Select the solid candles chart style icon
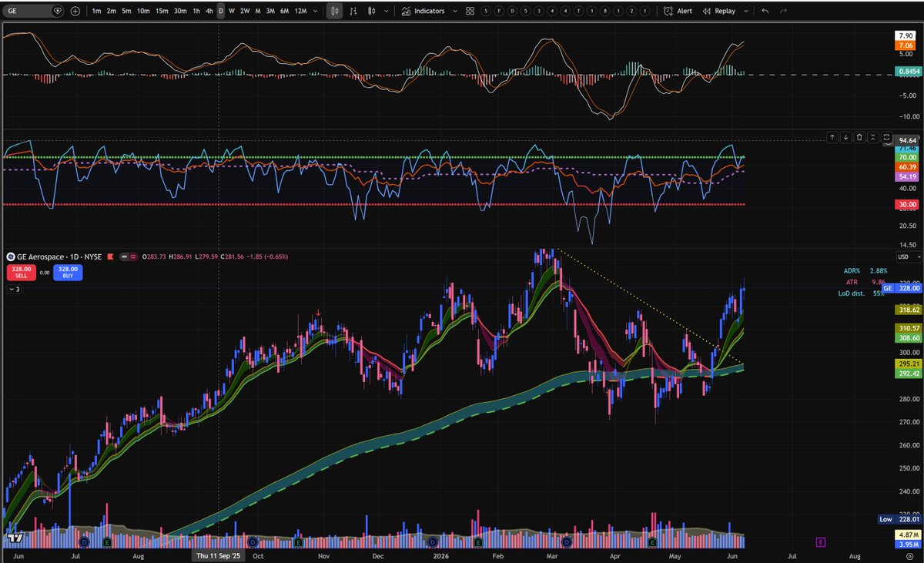 [x=371, y=12]
